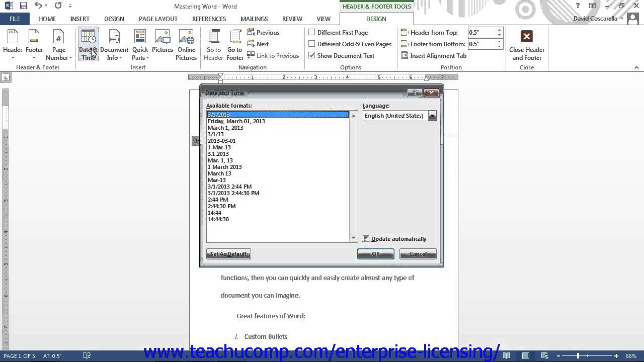
Task: Switch to the REFERENCES tab
Action: click(x=209, y=19)
